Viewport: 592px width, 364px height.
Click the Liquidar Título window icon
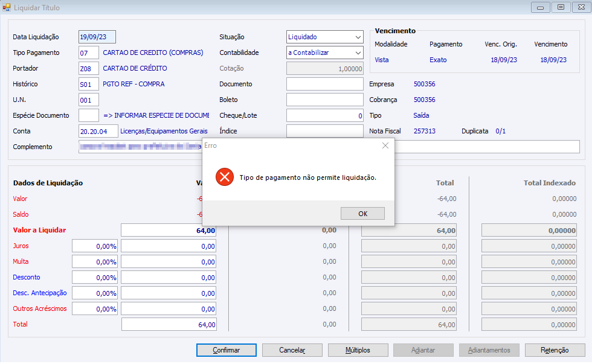pyautogui.click(x=7, y=7)
